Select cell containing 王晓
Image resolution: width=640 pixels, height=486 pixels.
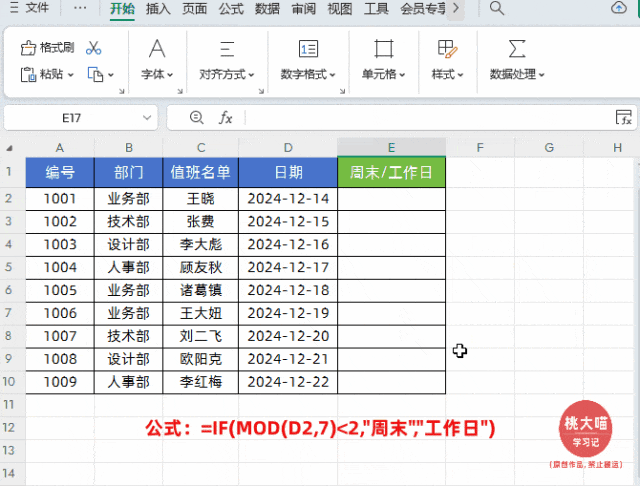click(x=200, y=199)
